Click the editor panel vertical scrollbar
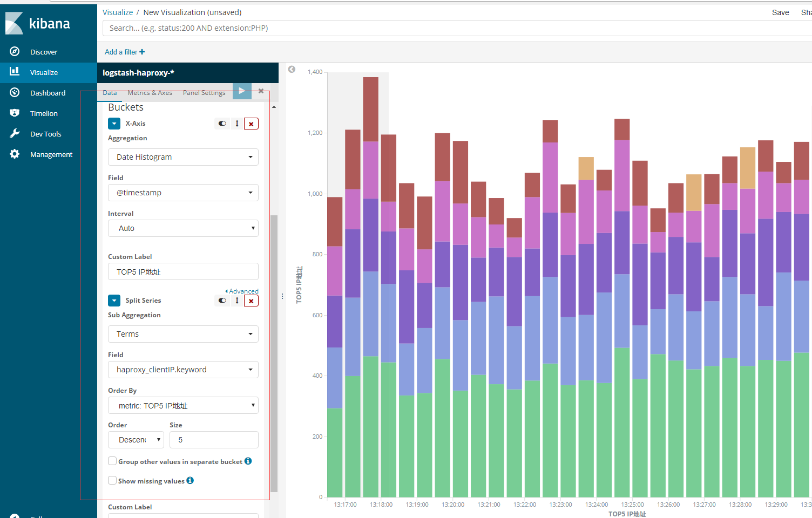Image resolution: width=812 pixels, height=518 pixels. 274,353
